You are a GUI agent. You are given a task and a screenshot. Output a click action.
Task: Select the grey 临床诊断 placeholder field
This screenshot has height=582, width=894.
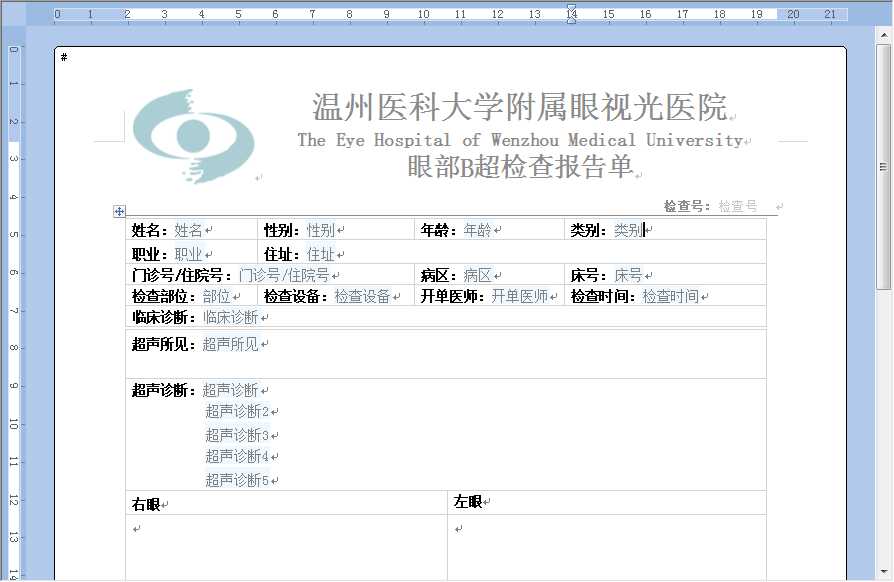point(231,318)
